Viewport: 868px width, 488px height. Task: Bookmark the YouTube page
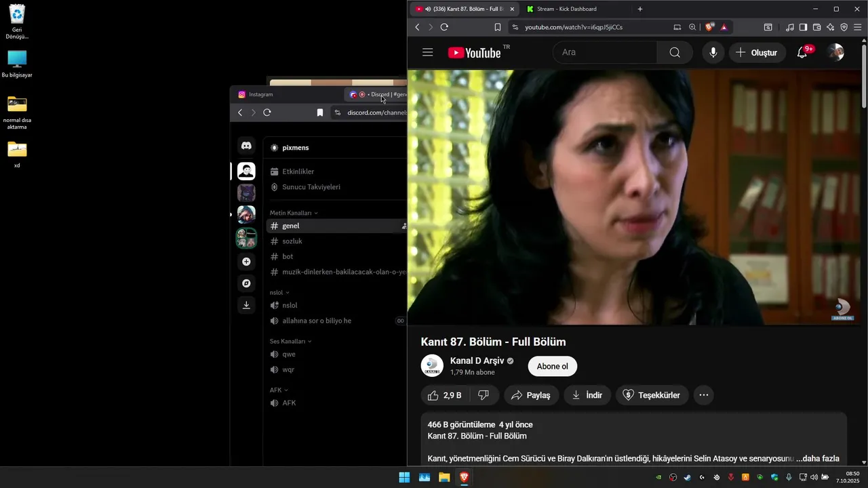pyautogui.click(x=498, y=27)
